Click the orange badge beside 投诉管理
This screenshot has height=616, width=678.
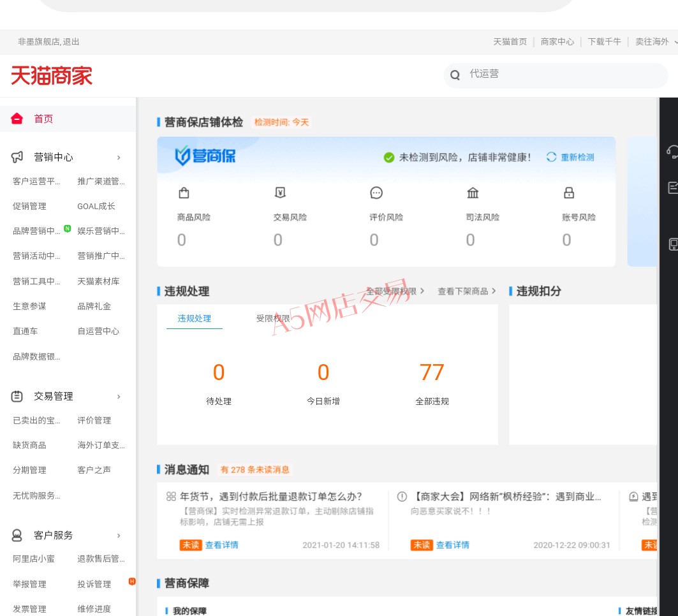pyautogui.click(x=132, y=582)
